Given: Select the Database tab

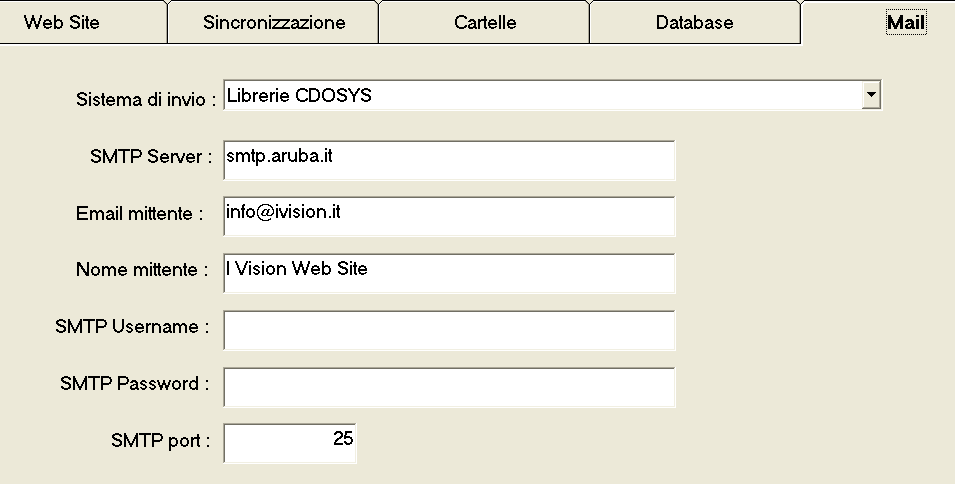Looking at the screenshot, I should point(694,22).
